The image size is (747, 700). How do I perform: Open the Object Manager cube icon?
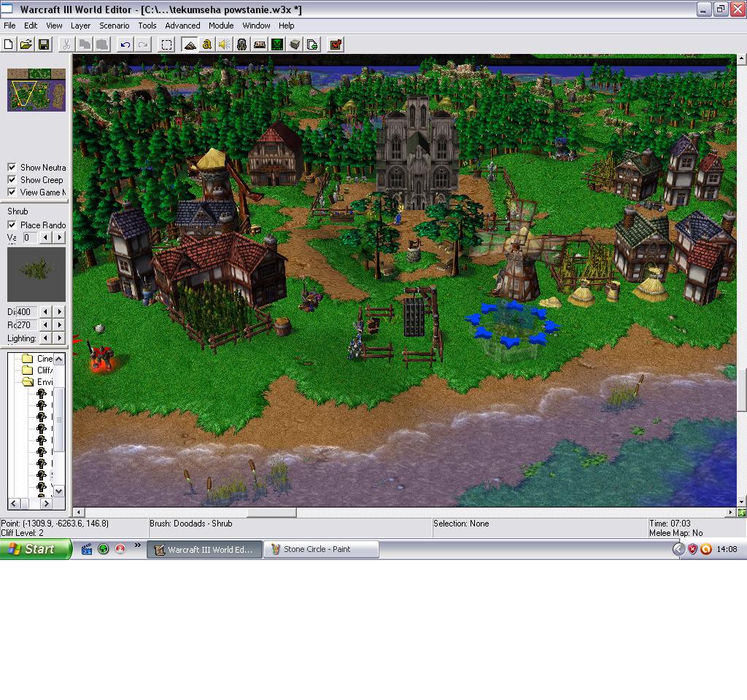pyautogui.click(x=295, y=44)
